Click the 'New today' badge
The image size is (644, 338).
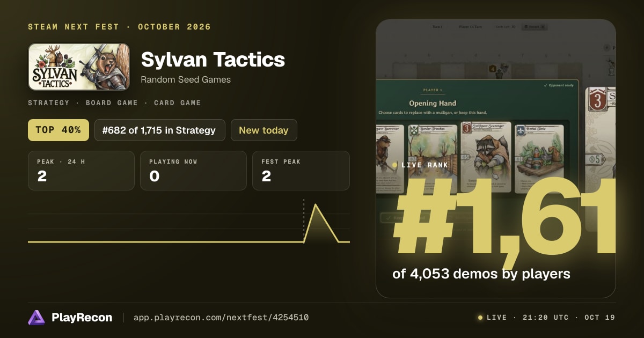[x=264, y=130]
